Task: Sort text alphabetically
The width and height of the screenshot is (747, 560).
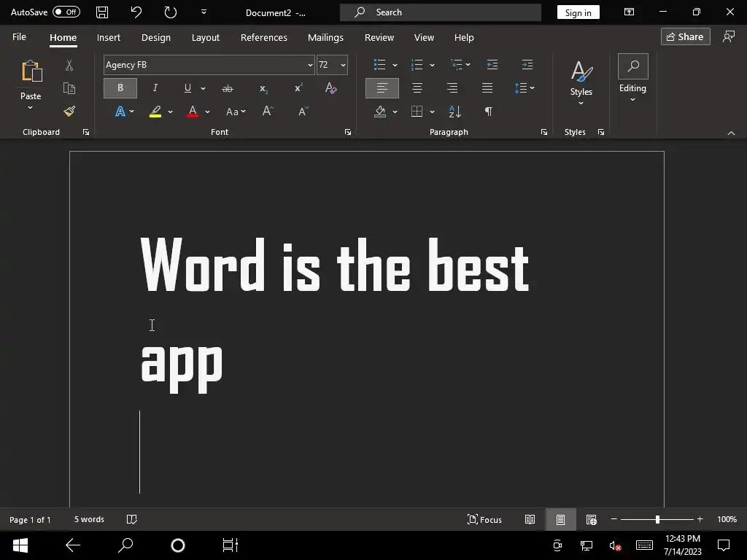Action: point(455,112)
